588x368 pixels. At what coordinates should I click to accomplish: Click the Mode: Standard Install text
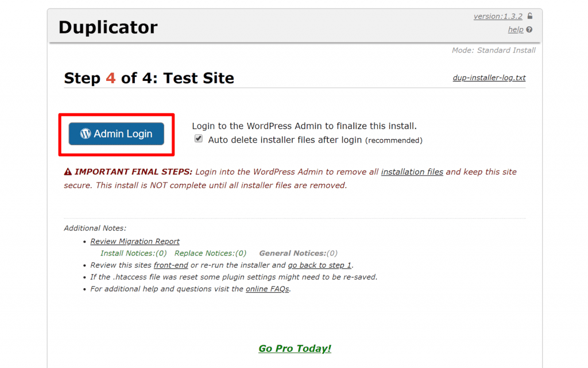click(x=494, y=50)
